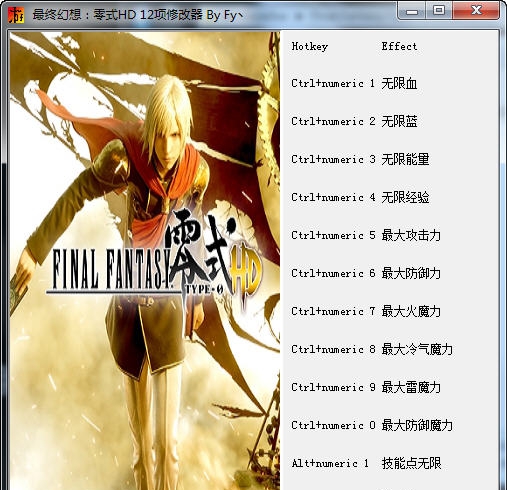Maximize the trainer window
Screen dimensions: 507x490
tap(439, 11)
